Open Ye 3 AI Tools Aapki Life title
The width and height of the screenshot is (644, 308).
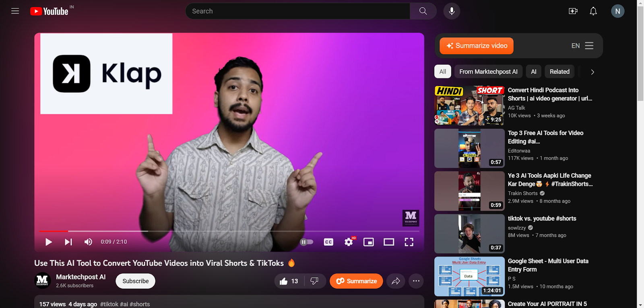[550, 180]
